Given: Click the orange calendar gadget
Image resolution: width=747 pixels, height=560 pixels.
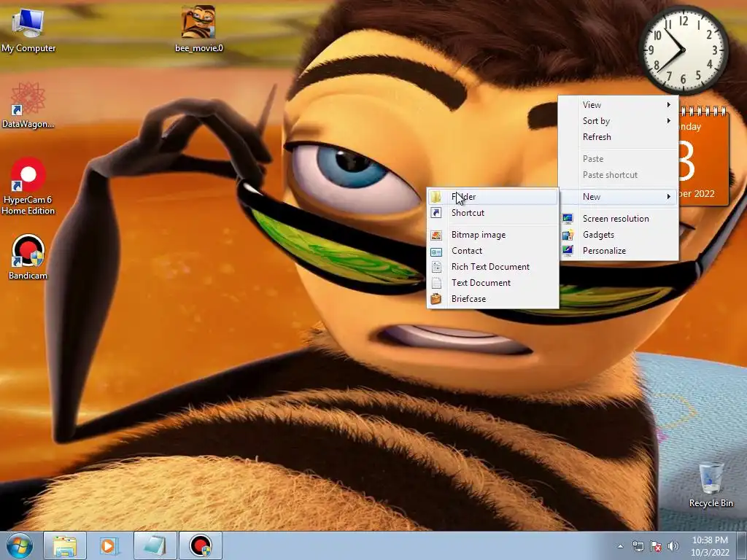Looking at the screenshot, I should [x=704, y=157].
